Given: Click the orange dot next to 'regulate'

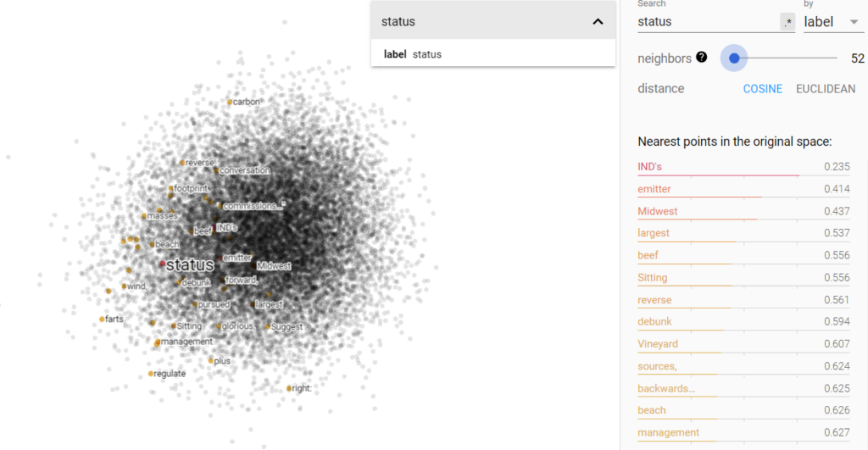Looking at the screenshot, I should [x=151, y=374].
